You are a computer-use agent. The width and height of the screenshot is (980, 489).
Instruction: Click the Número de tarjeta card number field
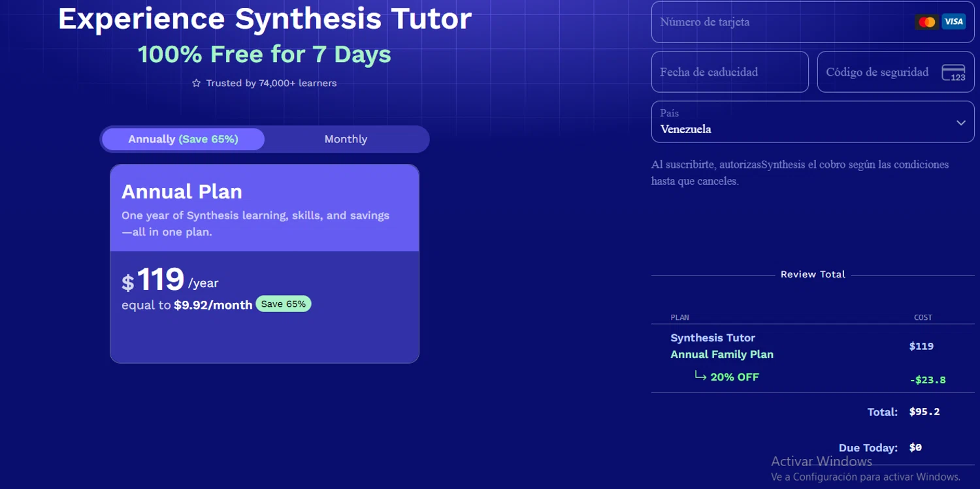(813, 22)
